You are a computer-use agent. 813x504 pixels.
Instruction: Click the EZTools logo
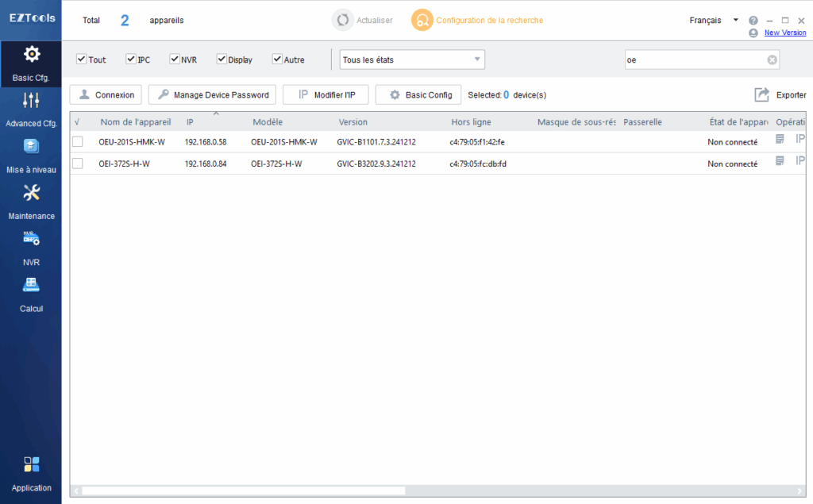click(x=32, y=18)
